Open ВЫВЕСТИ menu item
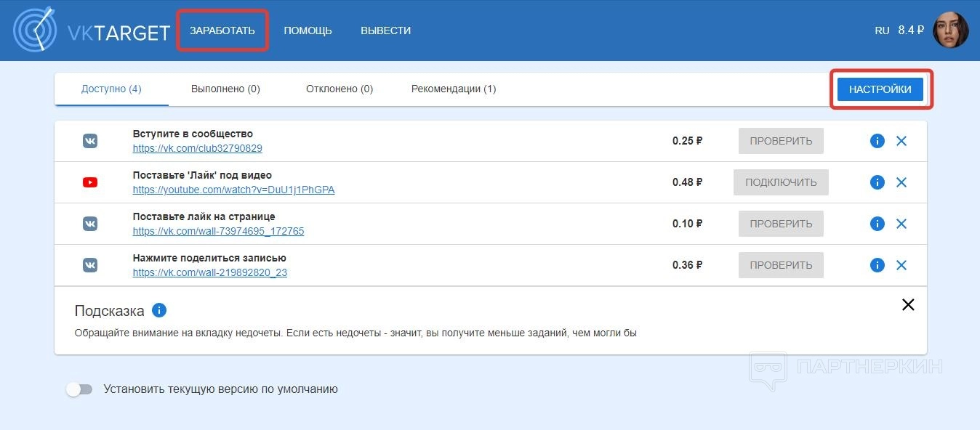The width and height of the screenshot is (980, 430). point(385,31)
